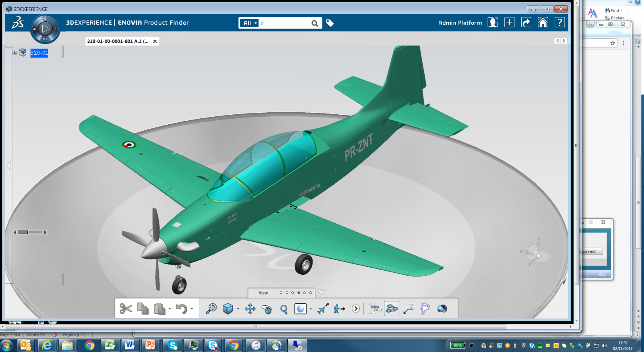Click the blue helmet icon in toolbar
Screen dimensions: 644x352
pos(442,309)
